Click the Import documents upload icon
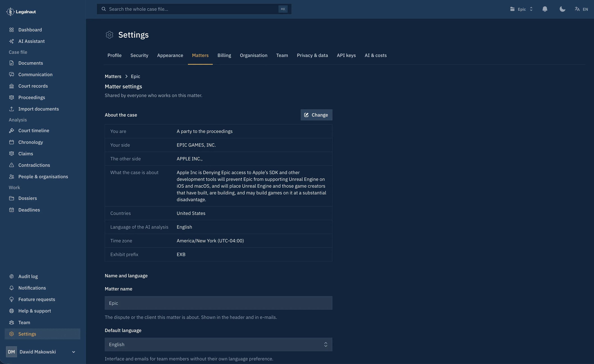594x364 pixels. coord(11,109)
